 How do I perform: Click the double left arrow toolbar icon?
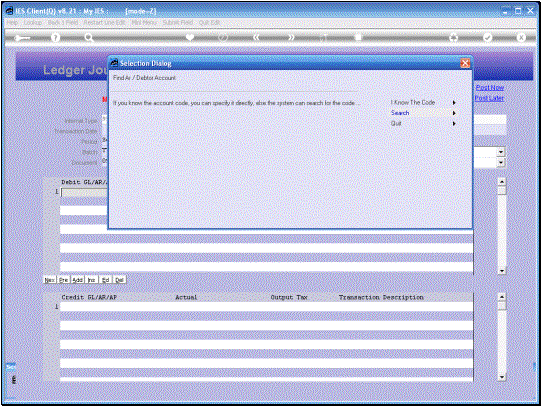(256, 37)
